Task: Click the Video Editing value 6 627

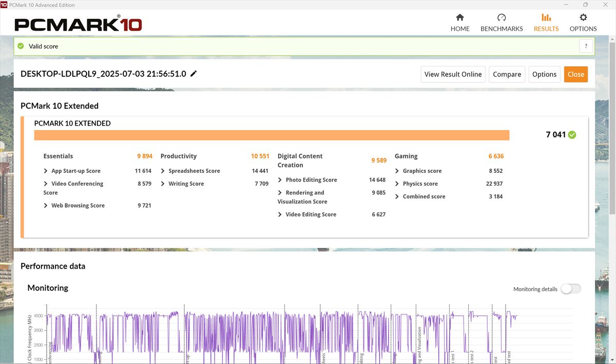Action: (379, 215)
